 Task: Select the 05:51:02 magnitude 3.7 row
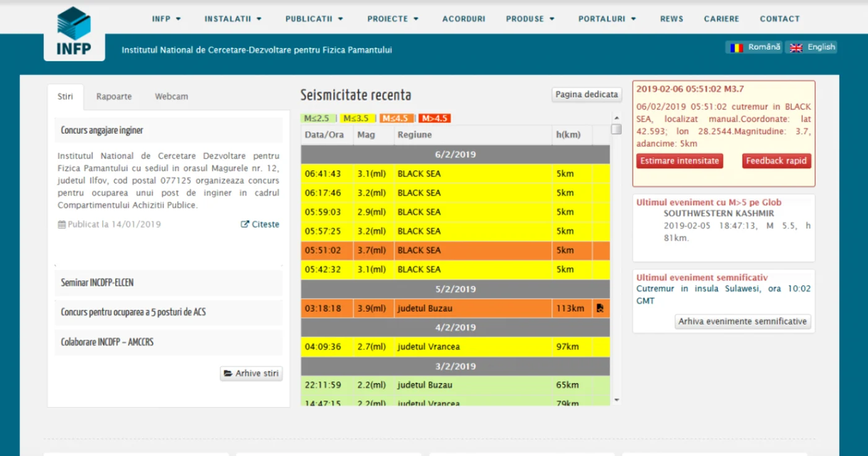(x=456, y=251)
